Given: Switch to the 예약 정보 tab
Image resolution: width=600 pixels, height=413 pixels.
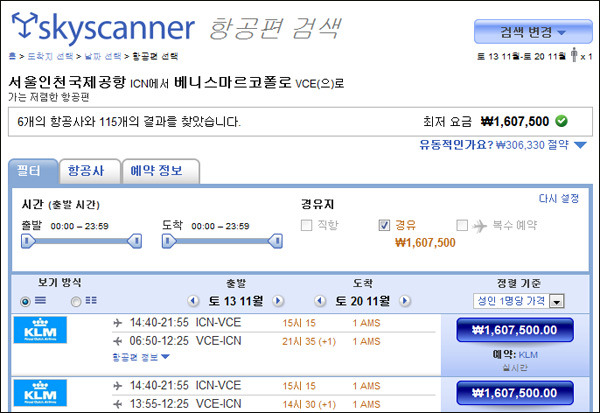Looking at the screenshot, I should pyautogui.click(x=160, y=171).
